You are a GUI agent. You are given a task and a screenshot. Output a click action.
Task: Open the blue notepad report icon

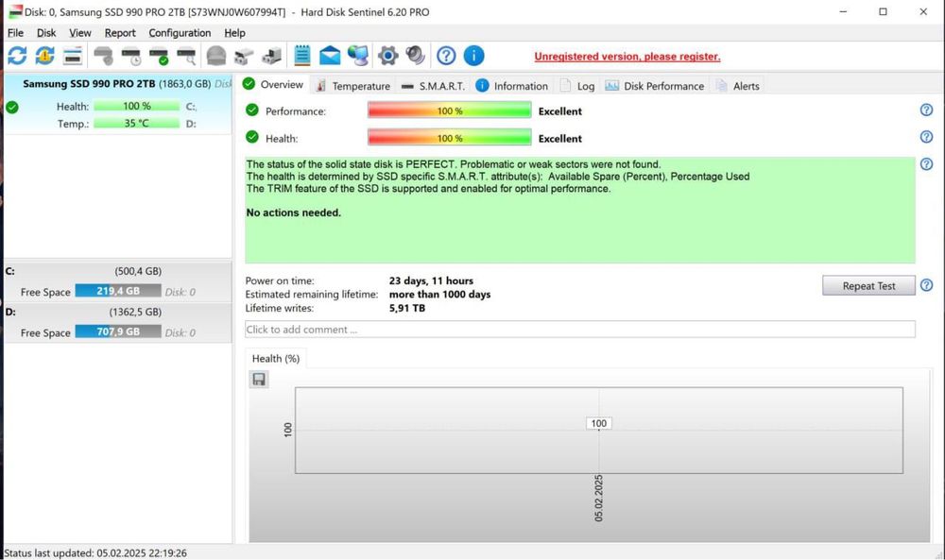tap(302, 56)
